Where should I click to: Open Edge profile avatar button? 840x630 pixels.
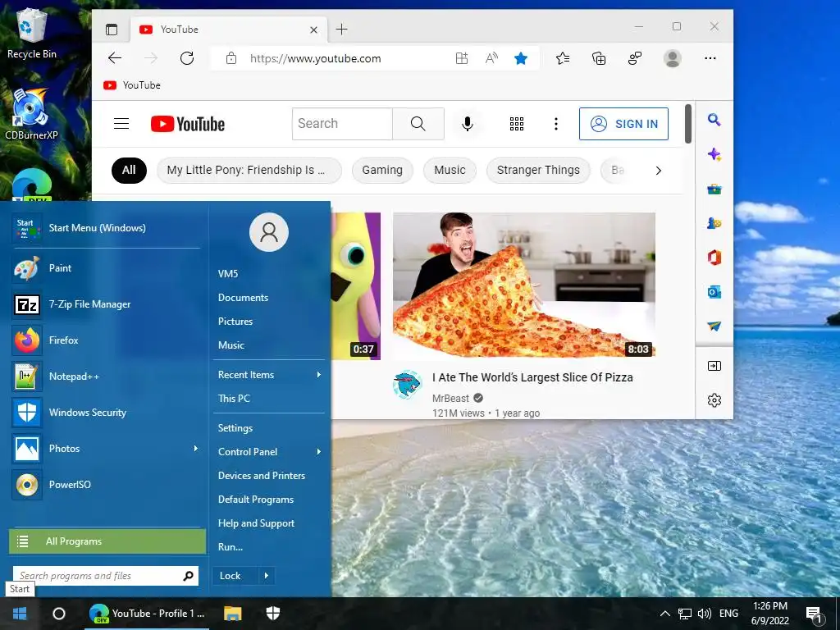pos(673,58)
